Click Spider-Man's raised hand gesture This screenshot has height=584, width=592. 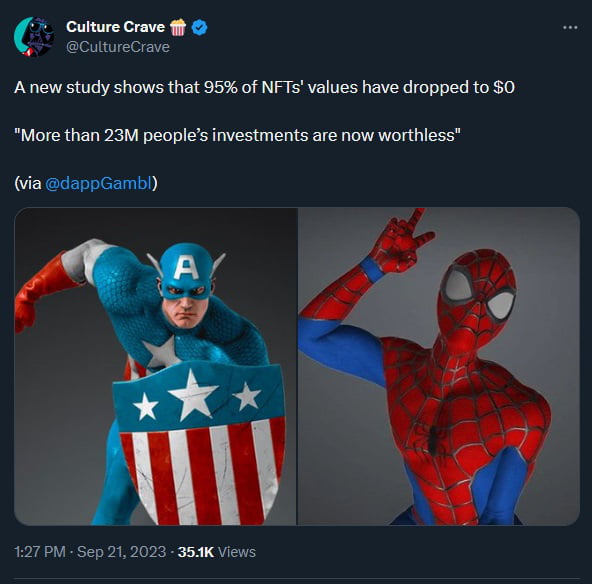click(400, 242)
